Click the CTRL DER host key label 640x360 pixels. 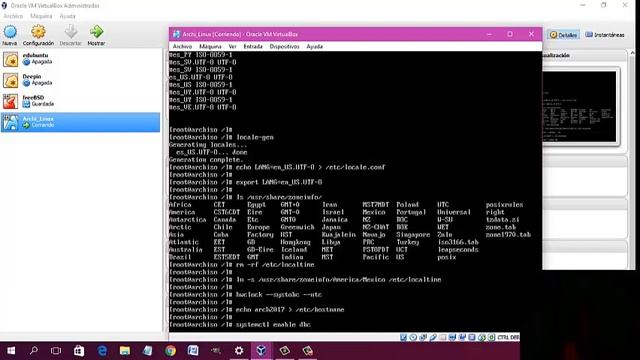click(x=508, y=337)
